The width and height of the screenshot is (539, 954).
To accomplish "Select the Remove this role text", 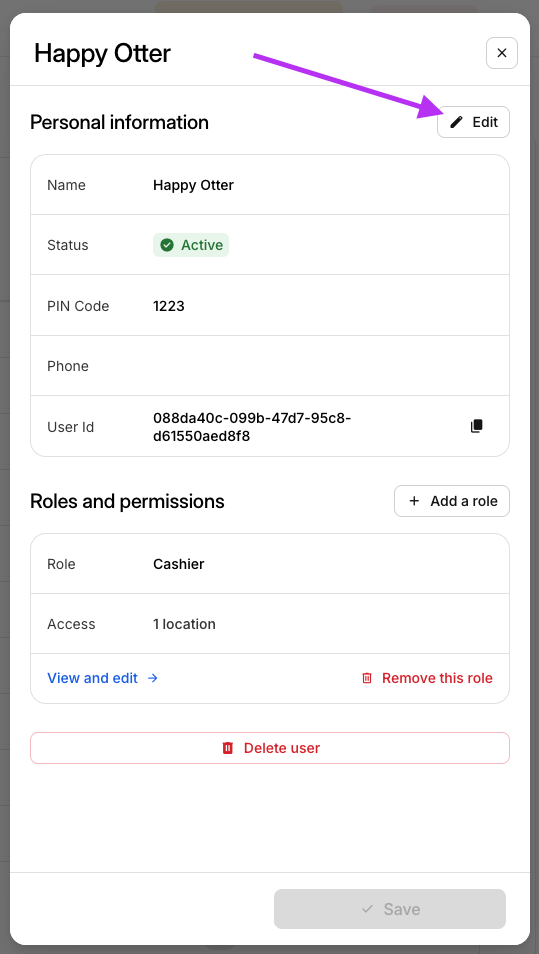I will coord(437,678).
